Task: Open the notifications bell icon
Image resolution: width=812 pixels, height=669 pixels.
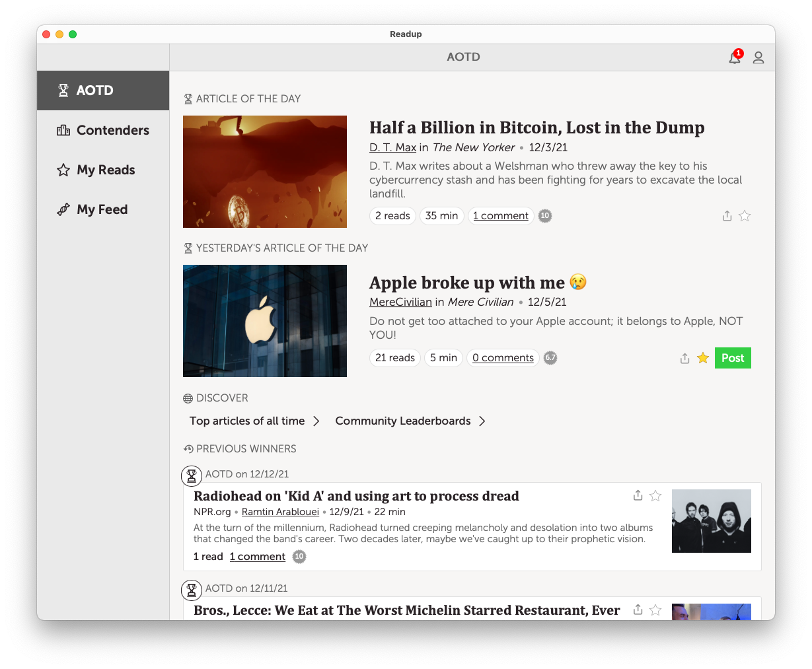Action: [x=735, y=57]
